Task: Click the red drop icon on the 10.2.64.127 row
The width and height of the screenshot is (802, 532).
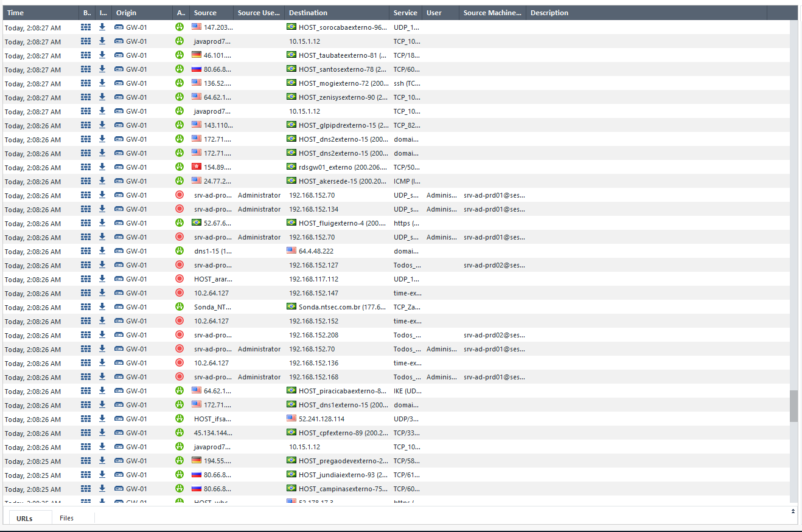Action: pos(179,292)
